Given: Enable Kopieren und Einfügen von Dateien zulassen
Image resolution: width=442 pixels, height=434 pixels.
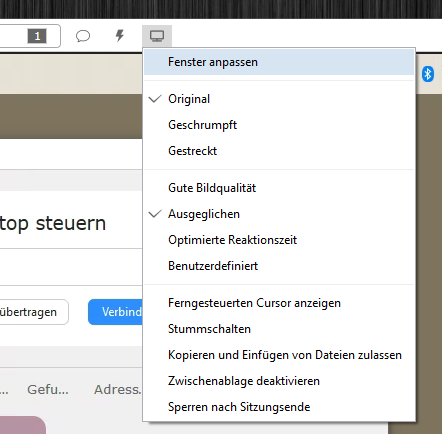Looking at the screenshot, I should (x=279, y=355).
